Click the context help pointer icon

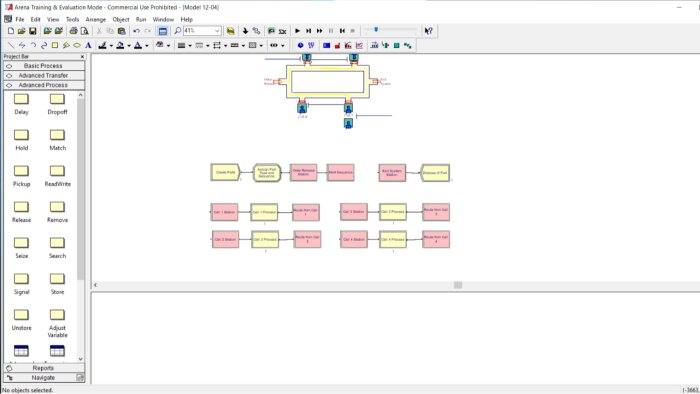pyautogui.click(x=429, y=31)
